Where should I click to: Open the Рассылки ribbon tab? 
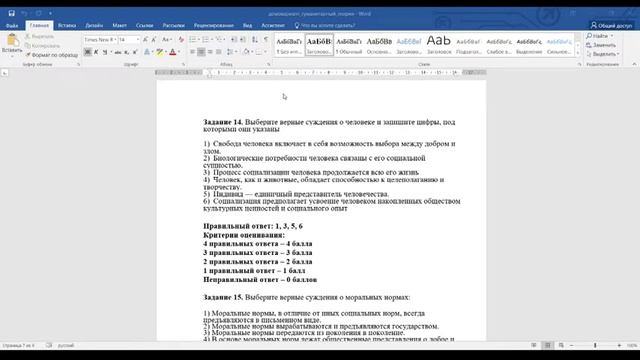pyautogui.click(x=173, y=25)
